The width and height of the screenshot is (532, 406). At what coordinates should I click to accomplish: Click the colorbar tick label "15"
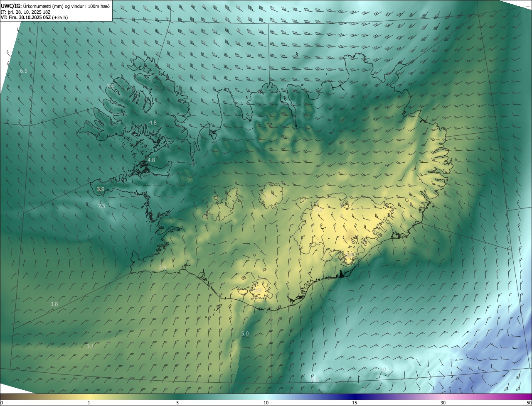(355, 403)
